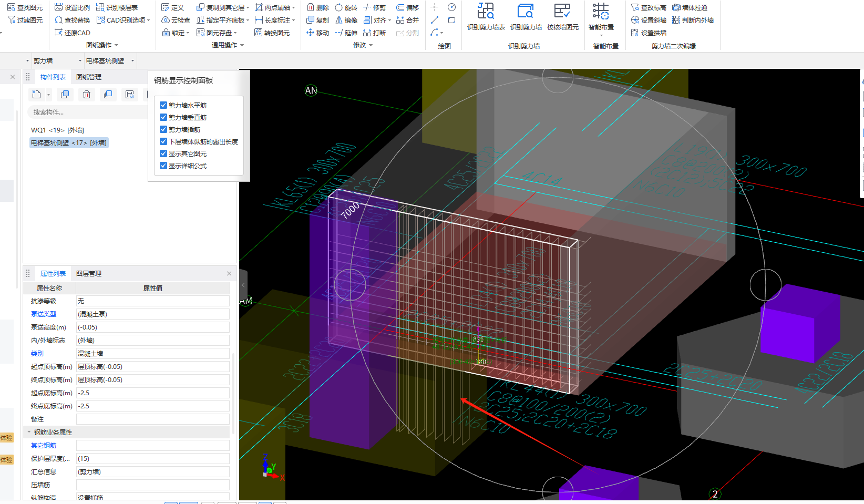Open the 定义 define tool
864x504 pixels.
[172, 7]
